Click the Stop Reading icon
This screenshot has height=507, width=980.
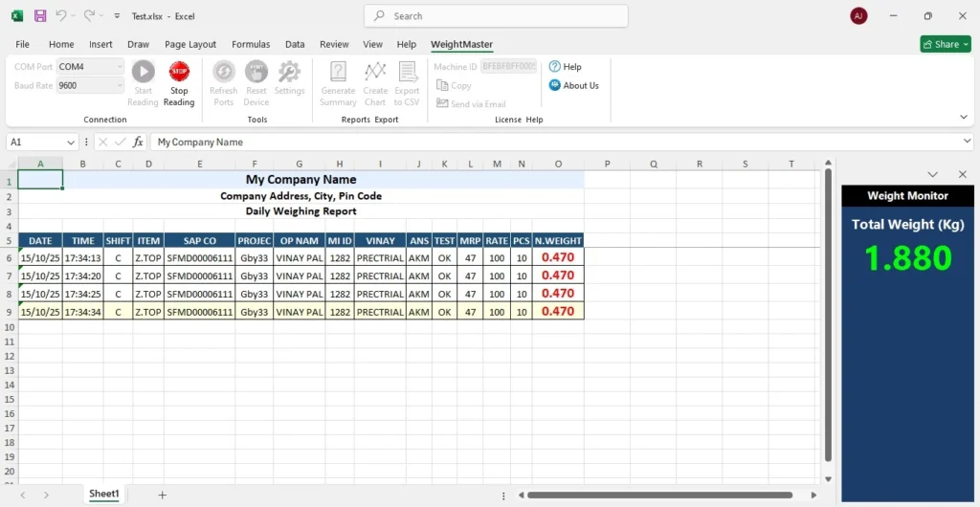pos(179,72)
